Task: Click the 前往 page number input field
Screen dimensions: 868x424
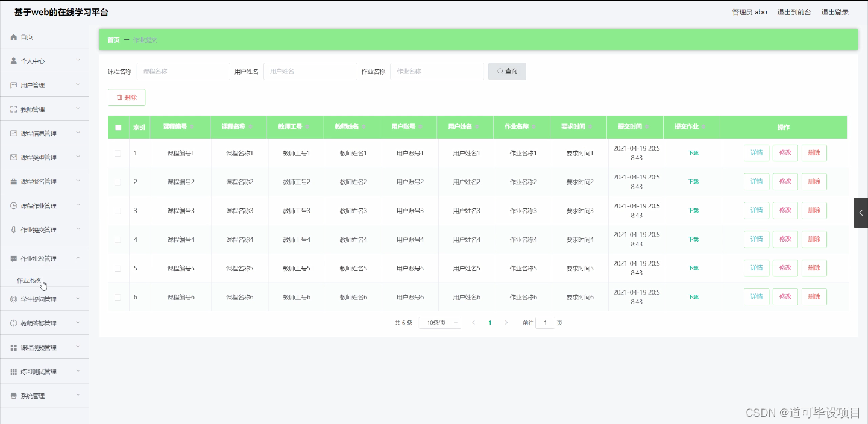Action: coord(545,322)
